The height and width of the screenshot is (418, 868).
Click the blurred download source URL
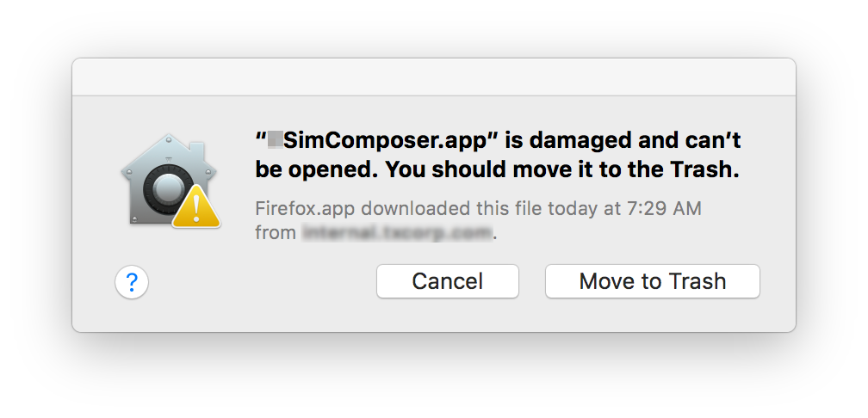click(397, 232)
